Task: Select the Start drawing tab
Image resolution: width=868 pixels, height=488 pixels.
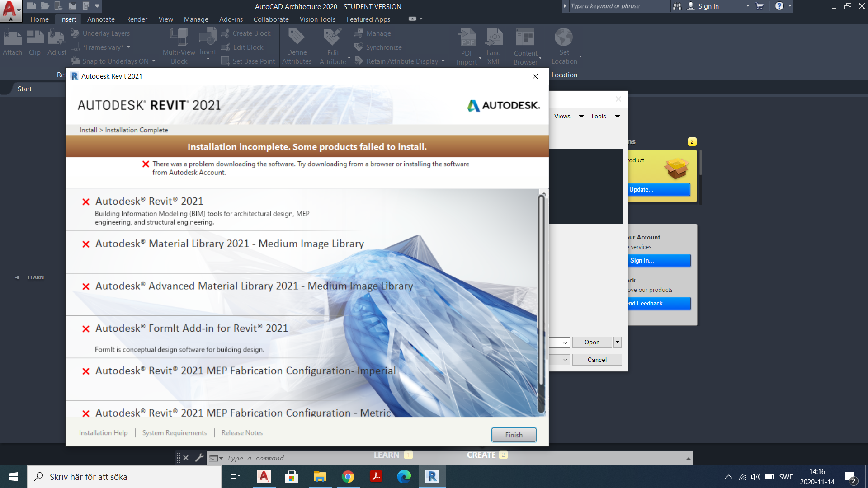Action: (x=24, y=89)
